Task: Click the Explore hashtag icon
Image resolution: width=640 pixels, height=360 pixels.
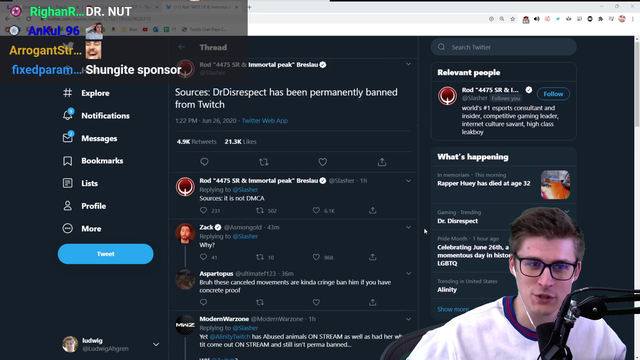Action: pos(68,93)
